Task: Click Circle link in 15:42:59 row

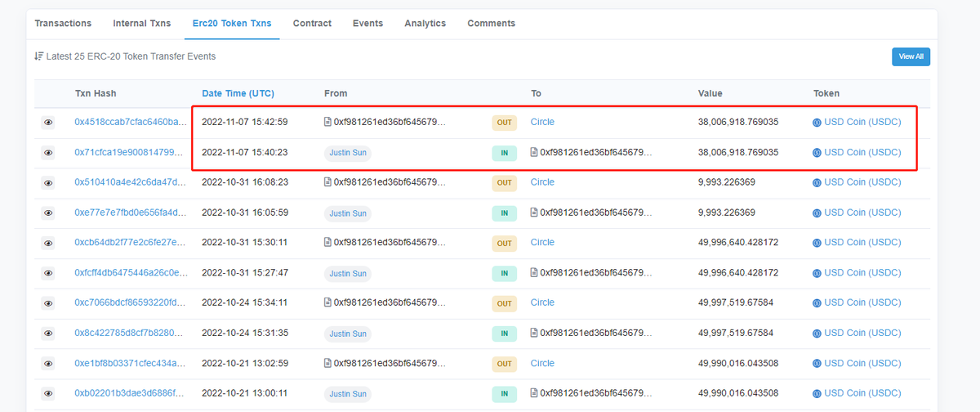Action: pos(542,122)
